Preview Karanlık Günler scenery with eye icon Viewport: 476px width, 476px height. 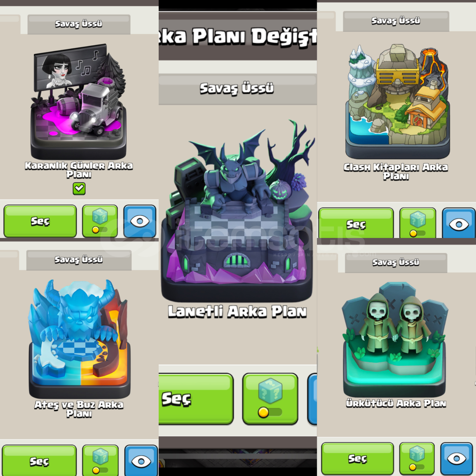140,221
